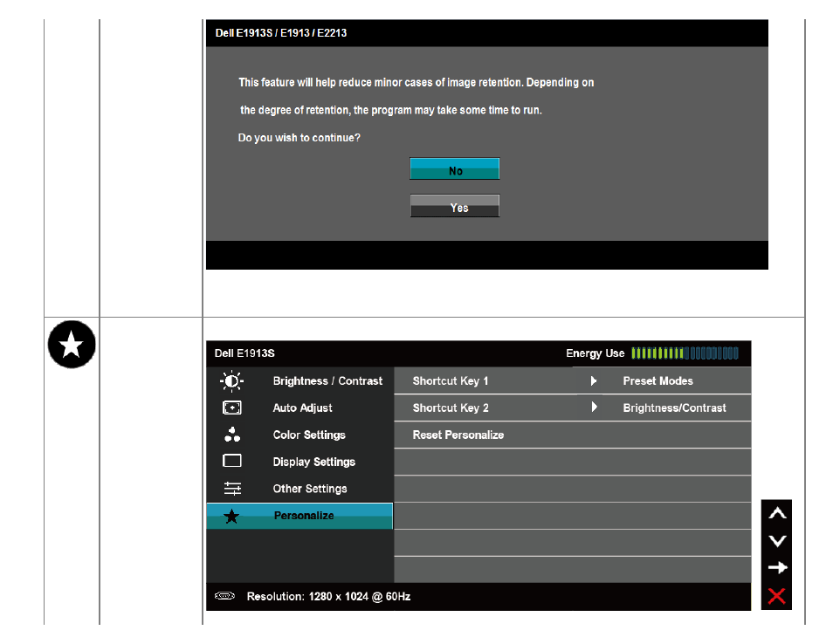
Task: Select the Auto Adjust icon
Action: click(231, 408)
